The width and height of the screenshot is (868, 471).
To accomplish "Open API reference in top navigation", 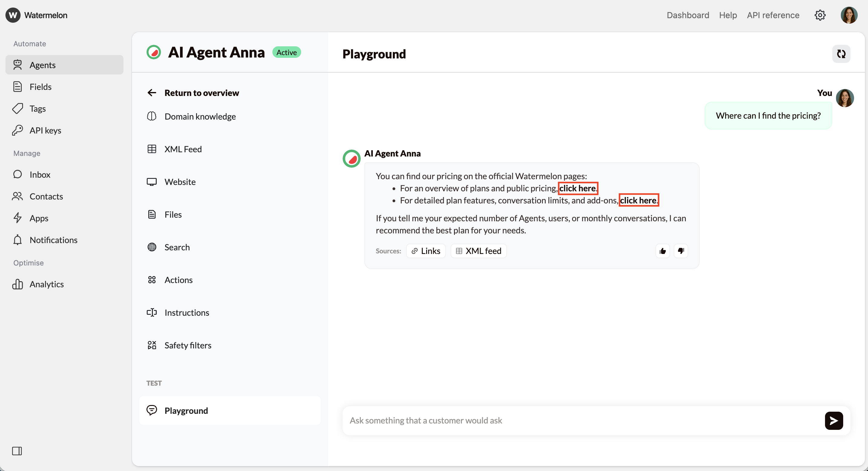I will tap(773, 15).
